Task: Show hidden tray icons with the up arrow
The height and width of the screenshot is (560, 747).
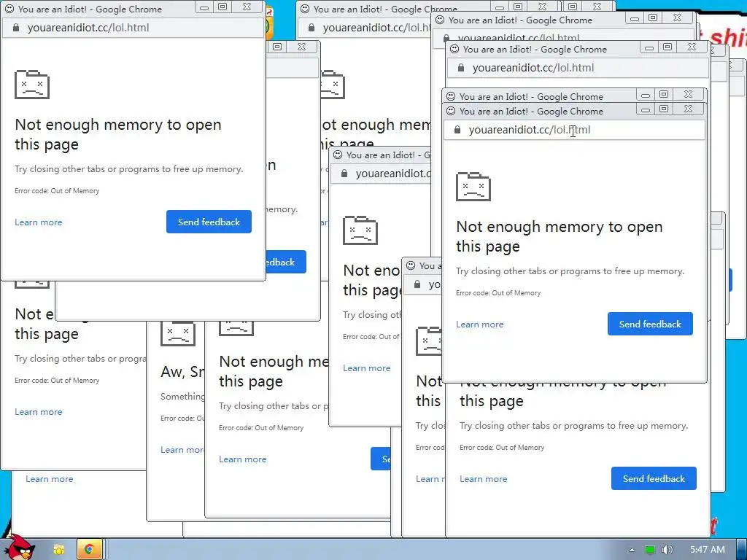Action: 632,550
